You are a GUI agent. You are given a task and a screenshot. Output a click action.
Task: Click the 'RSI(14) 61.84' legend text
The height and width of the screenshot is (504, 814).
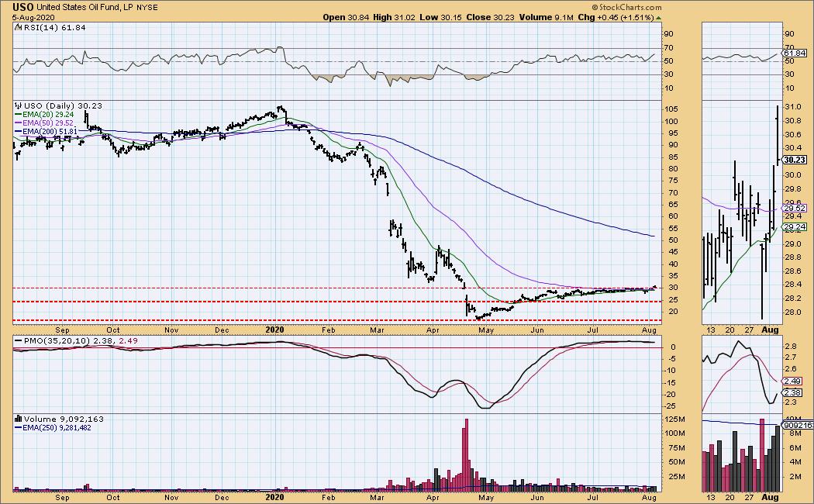click(54, 27)
